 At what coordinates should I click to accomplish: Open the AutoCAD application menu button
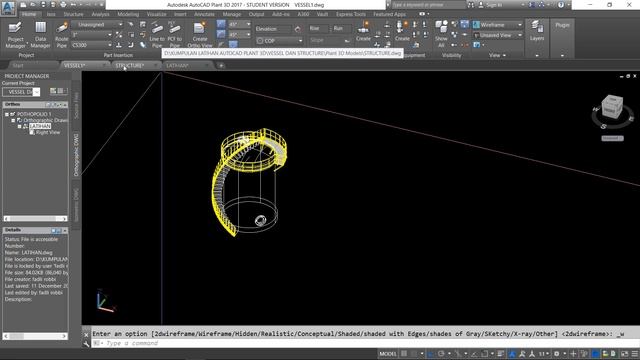(x=8, y=8)
